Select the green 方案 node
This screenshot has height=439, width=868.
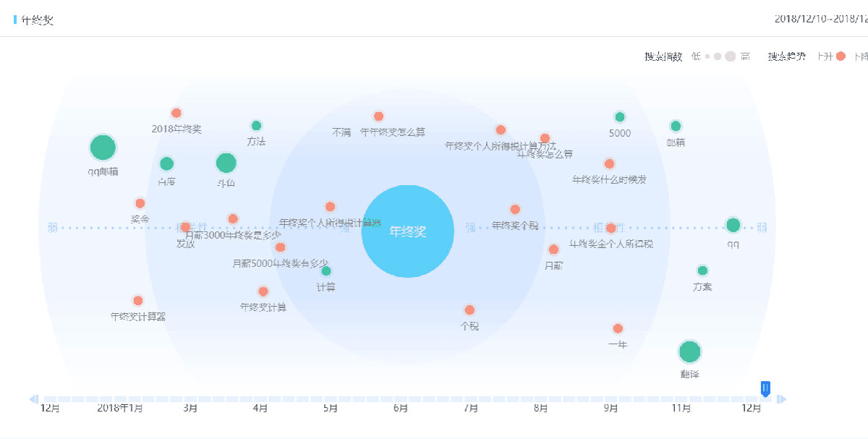point(702,270)
